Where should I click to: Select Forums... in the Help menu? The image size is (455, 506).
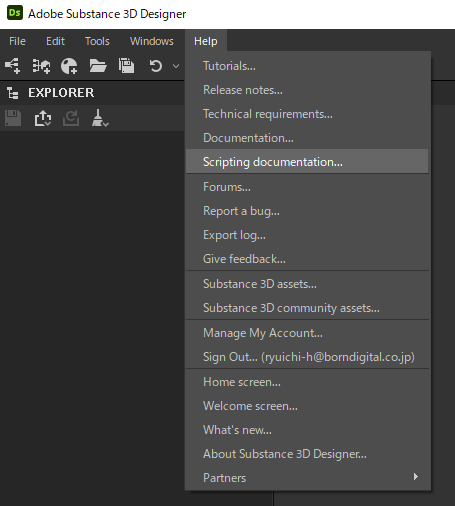(x=307, y=187)
